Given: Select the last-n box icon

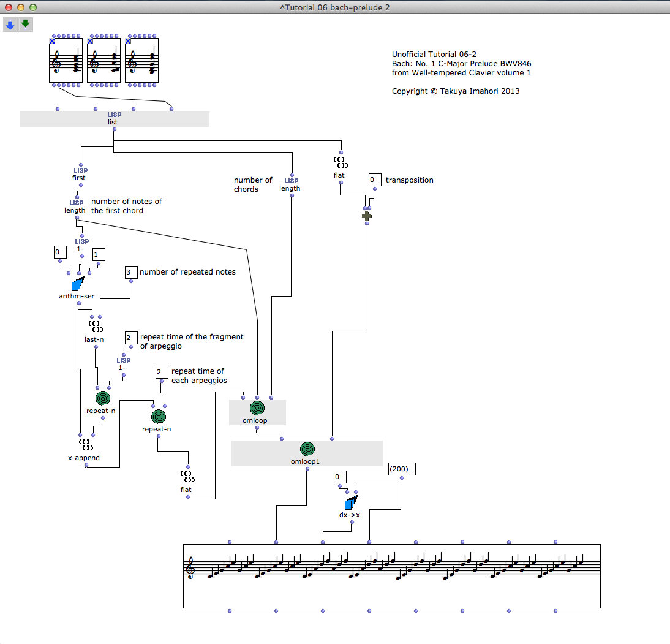Looking at the screenshot, I should (x=96, y=326).
